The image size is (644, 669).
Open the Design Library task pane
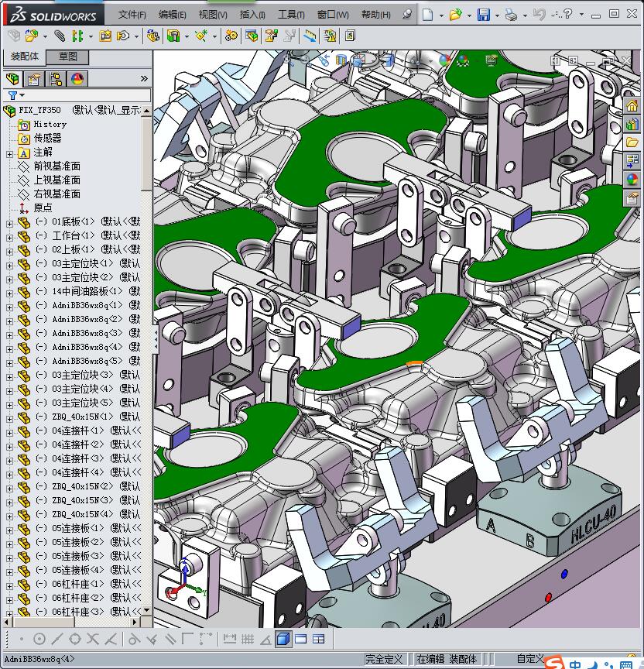coord(632,124)
